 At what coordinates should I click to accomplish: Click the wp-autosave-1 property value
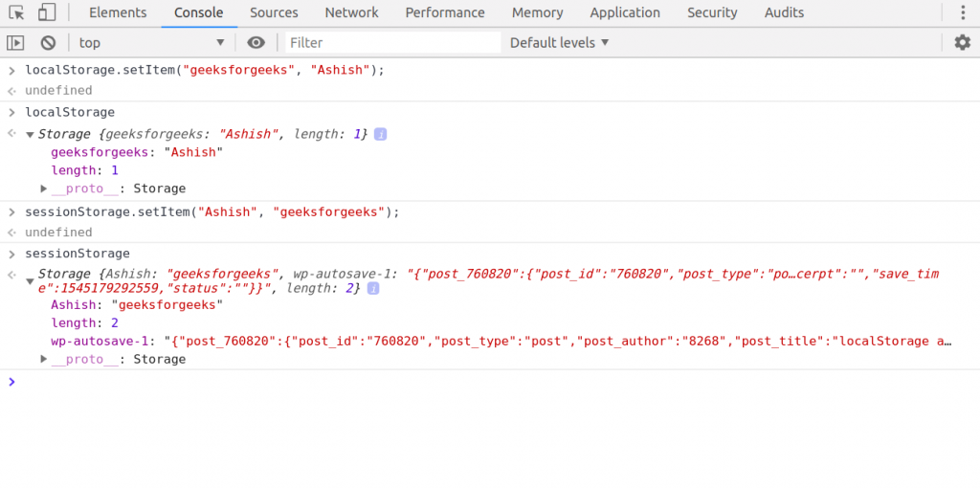557,342
